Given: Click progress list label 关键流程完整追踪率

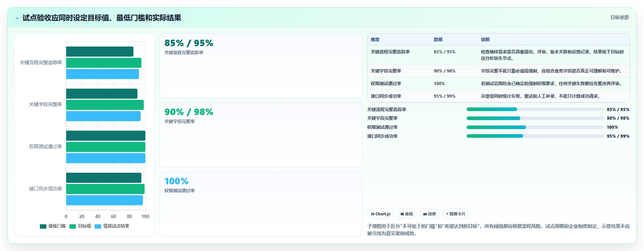Looking at the screenshot, I should [387, 110].
